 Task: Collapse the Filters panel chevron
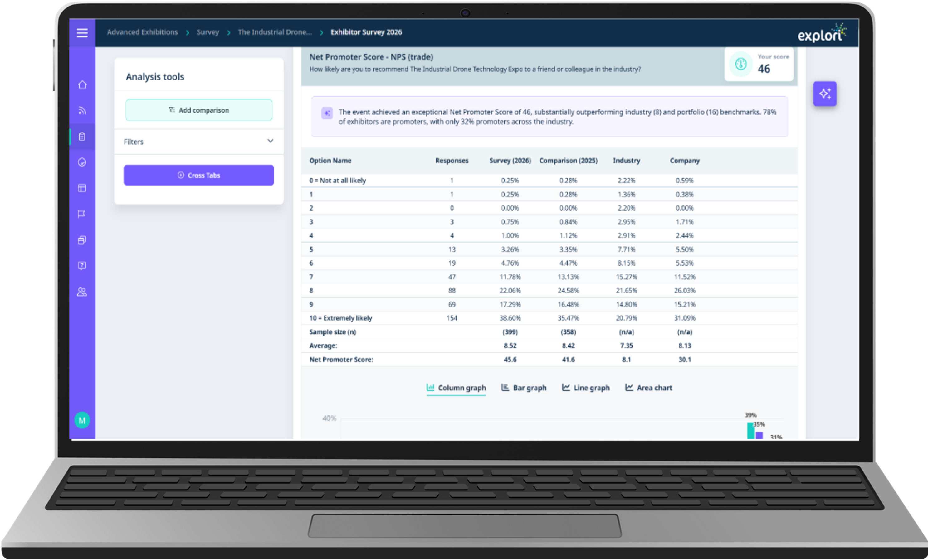(x=271, y=141)
